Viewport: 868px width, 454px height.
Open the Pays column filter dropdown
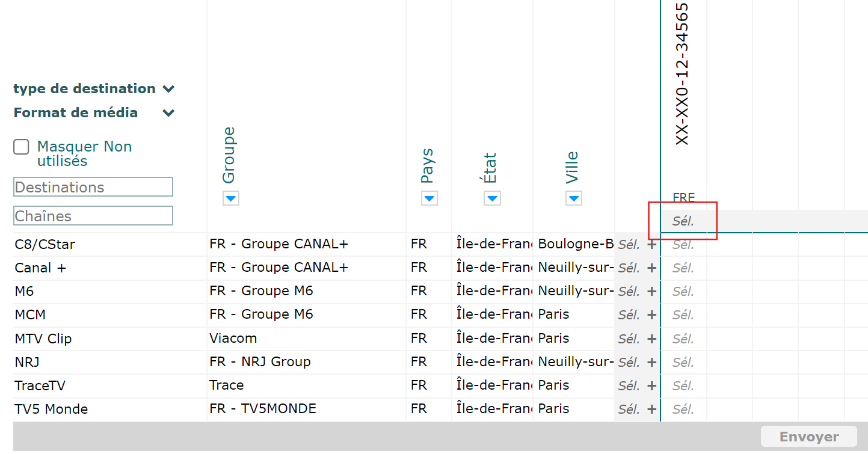click(x=429, y=198)
